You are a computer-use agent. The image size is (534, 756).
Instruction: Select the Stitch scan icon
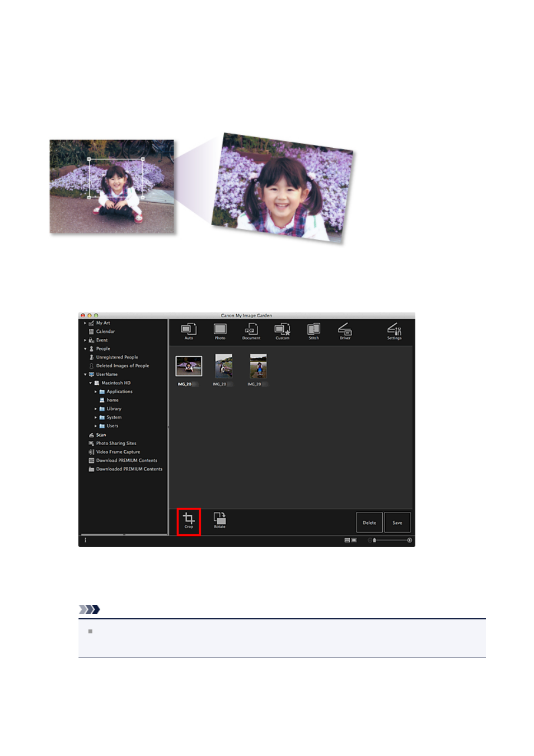tap(314, 331)
